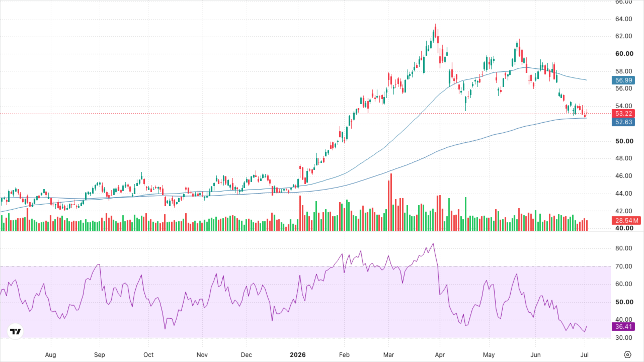Click the Aug label on time axis
The width and height of the screenshot is (644, 362).
[51, 355]
